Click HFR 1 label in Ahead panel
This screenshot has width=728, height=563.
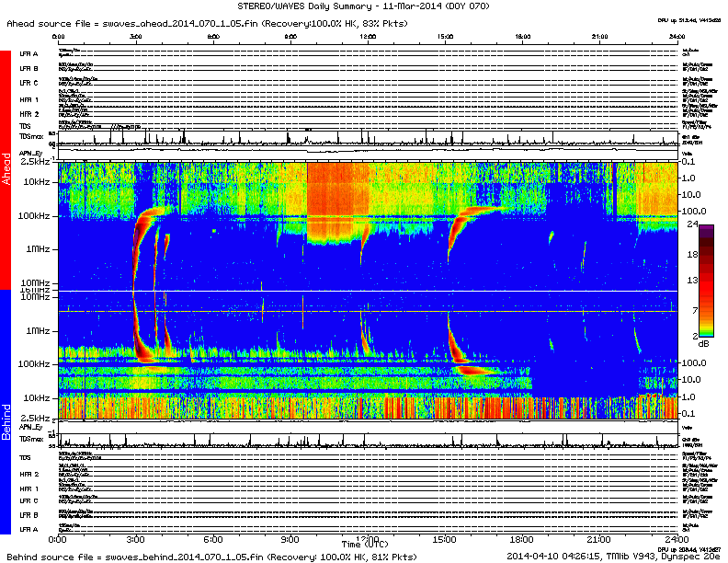pos(28,99)
